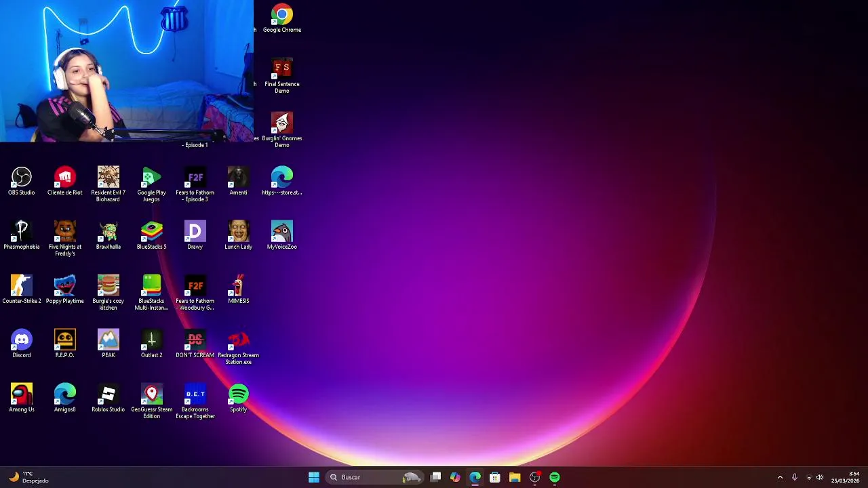
Task: Select the Spotify desktop shortcut
Action: point(239,398)
